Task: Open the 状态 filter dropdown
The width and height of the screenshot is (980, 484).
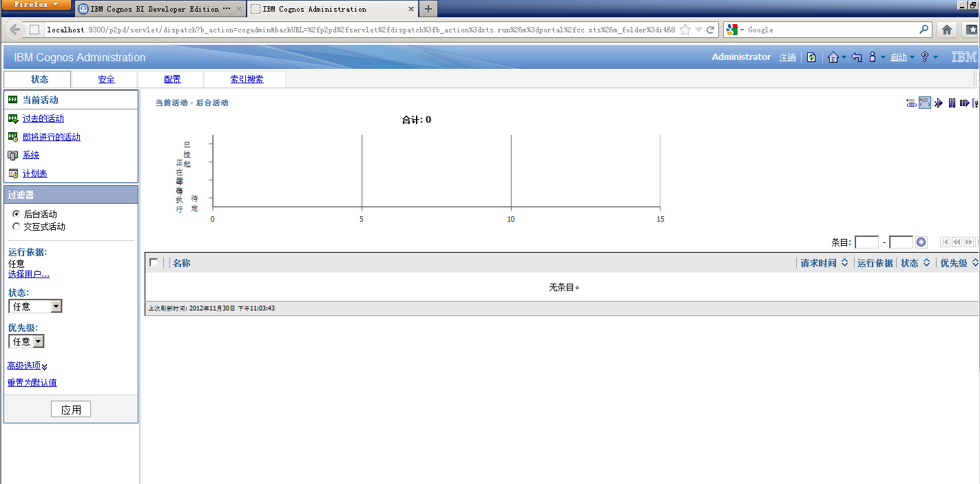Action: tap(35, 306)
